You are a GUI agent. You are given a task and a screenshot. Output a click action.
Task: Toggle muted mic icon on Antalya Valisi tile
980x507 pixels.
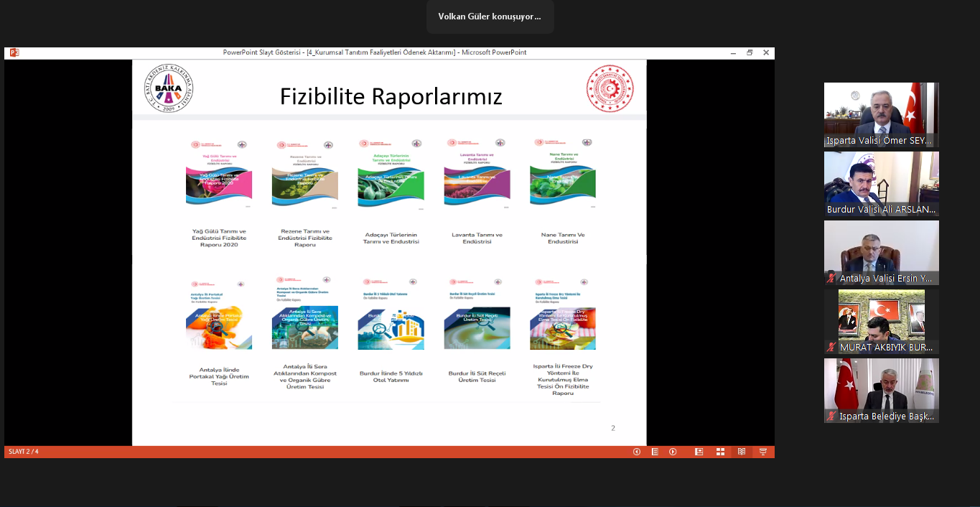[831, 279]
